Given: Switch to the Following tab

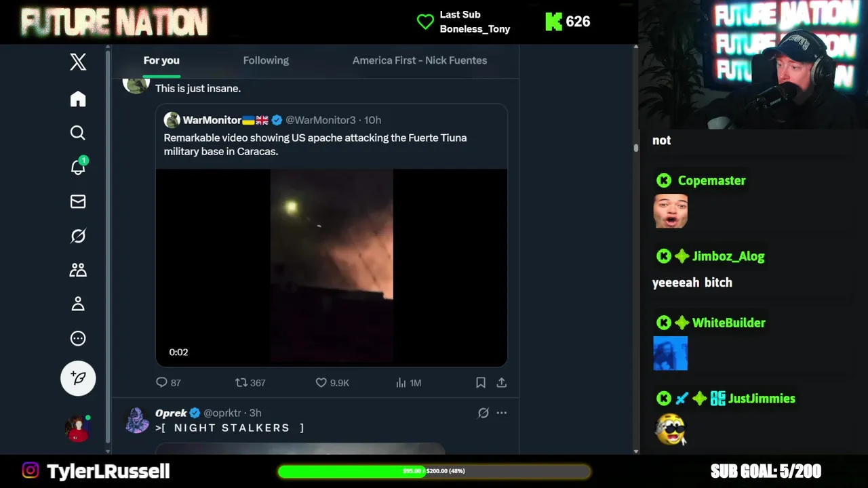Looking at the screenshot, I should tap(266, 60).
